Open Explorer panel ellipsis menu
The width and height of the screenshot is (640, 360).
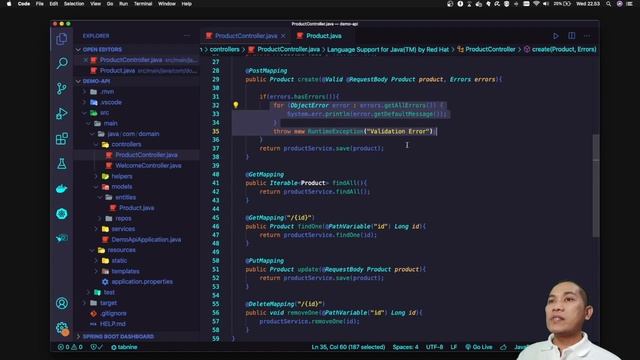pyautogui.click(x=187, y=36)
